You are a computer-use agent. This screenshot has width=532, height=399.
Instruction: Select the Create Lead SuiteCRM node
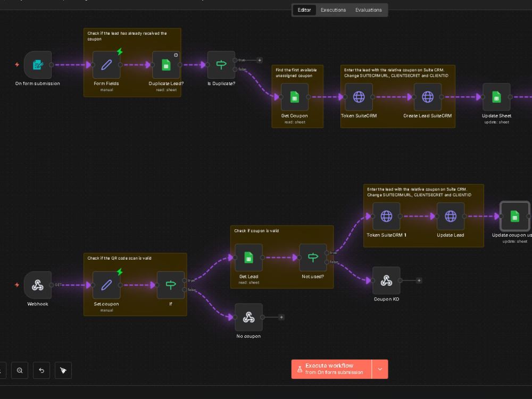click(x=428, y=97)
